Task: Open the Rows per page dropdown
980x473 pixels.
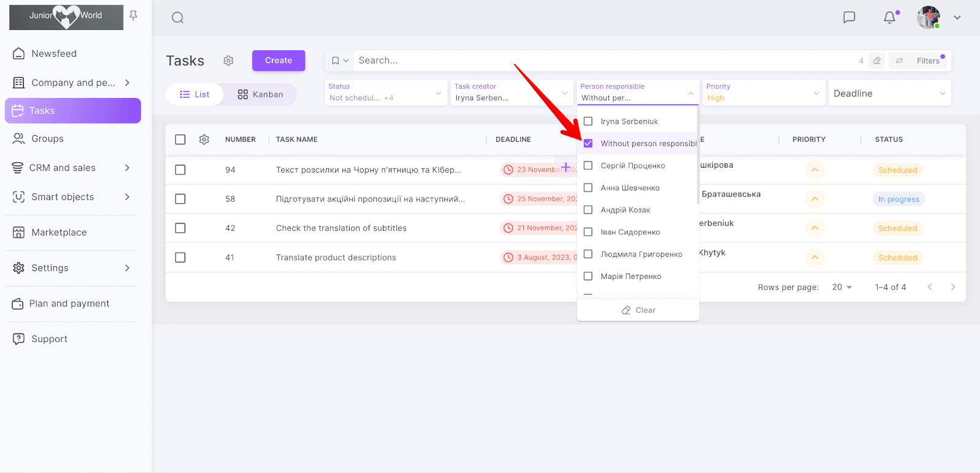Action: [842, 287]
